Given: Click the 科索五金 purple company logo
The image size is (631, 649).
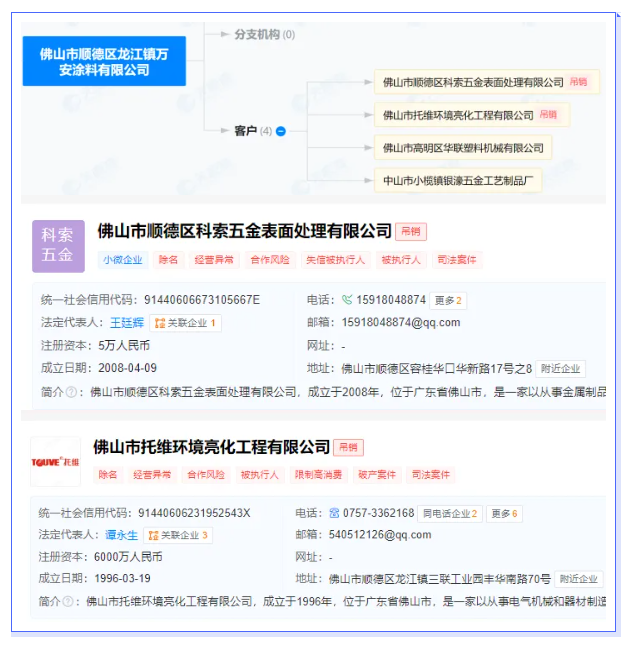Looking at the screenshot, I should pos(57,245).
